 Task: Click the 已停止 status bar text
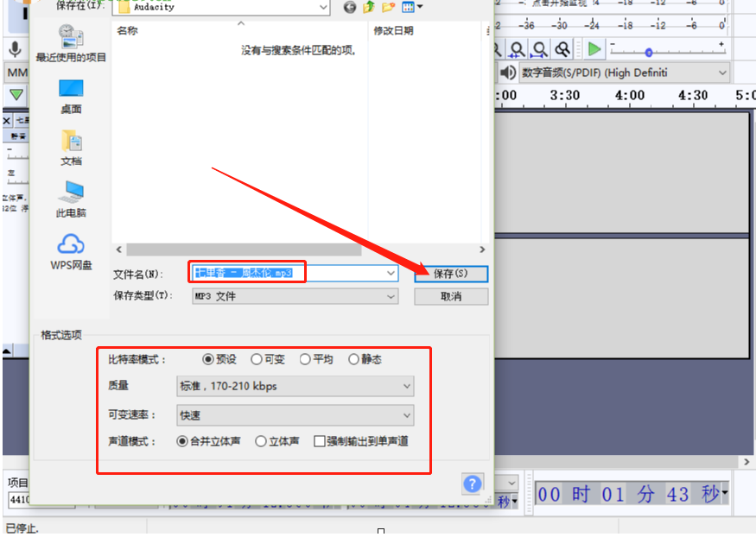click(22, 528)
